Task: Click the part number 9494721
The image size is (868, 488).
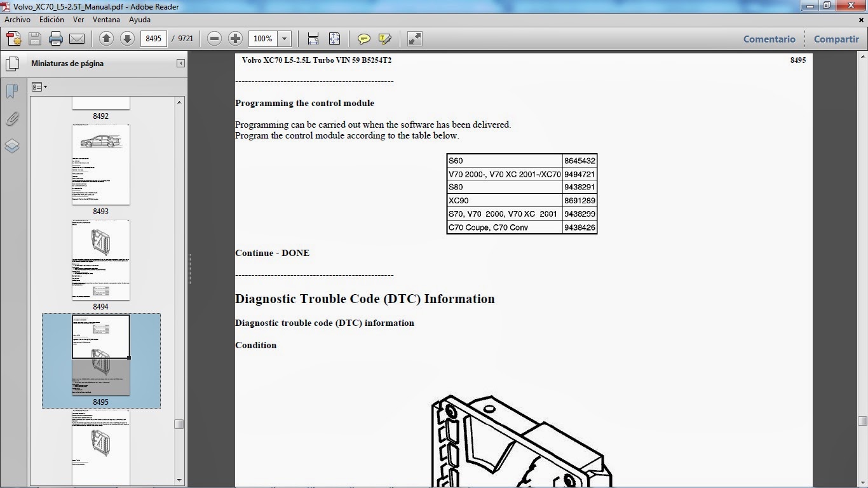Action: 580,174
